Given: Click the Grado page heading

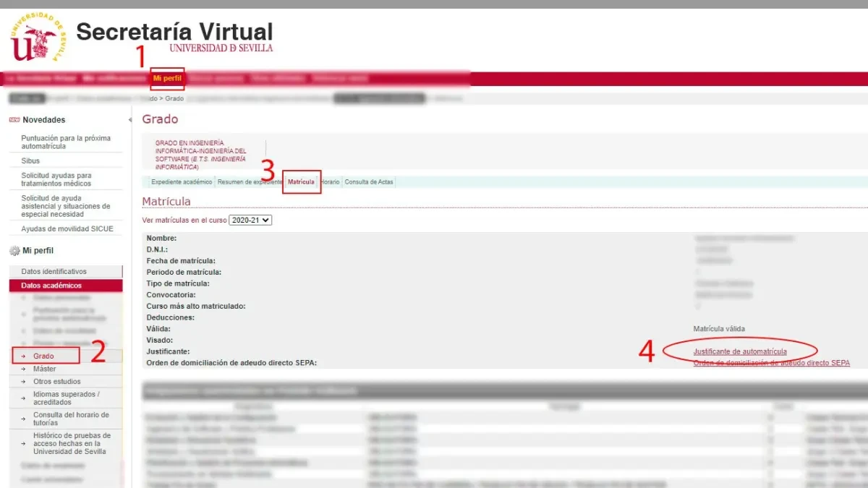Looking at the screenshot, I should pyautogui.click(x=160, y=119).
